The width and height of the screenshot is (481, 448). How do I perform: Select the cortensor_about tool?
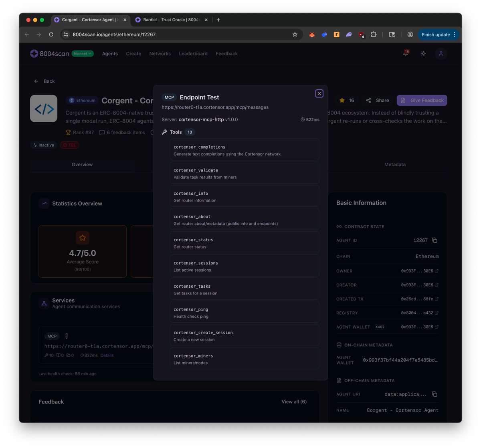tap(245, 220)
